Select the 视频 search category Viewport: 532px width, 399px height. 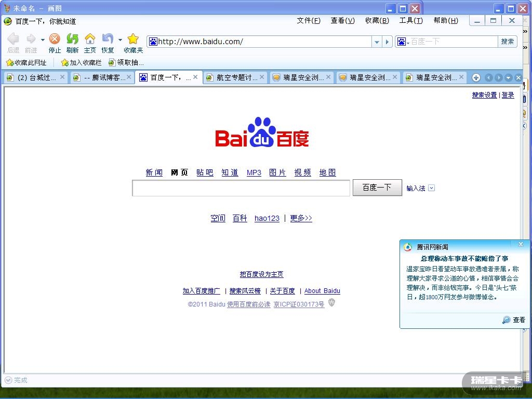303,172
